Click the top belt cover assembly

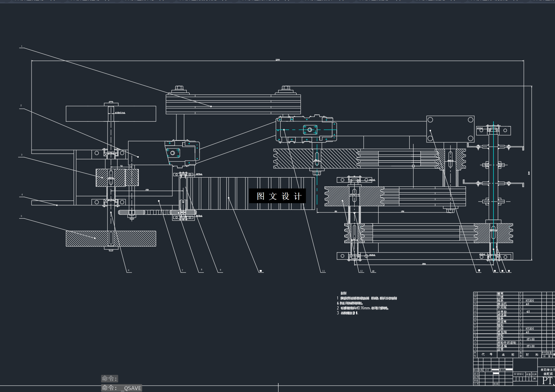(233, 104)
